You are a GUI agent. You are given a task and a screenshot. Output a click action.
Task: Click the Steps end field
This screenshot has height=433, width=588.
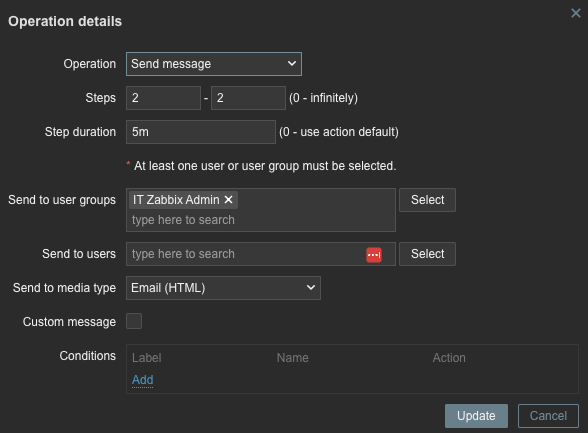(248, 98)
